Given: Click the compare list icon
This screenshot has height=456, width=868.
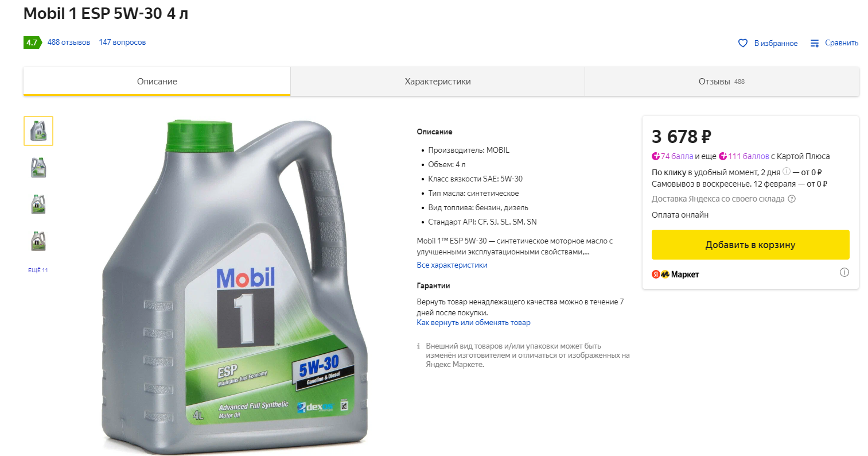Looking at the screenshot, I should [x=815, y=43].
